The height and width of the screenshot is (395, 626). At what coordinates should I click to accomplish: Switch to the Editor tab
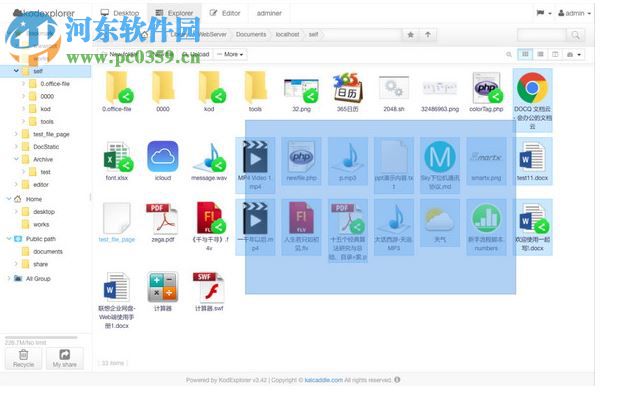coord(225,13)
